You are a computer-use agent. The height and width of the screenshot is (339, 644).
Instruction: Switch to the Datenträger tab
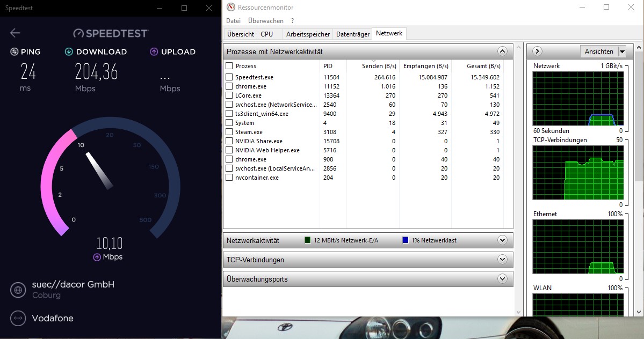click(x=353, y=34)
